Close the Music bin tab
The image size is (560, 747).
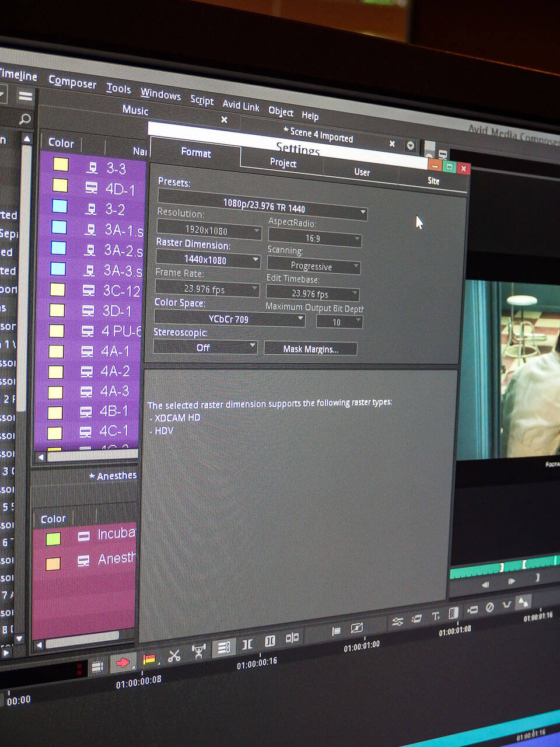point(224,120)
